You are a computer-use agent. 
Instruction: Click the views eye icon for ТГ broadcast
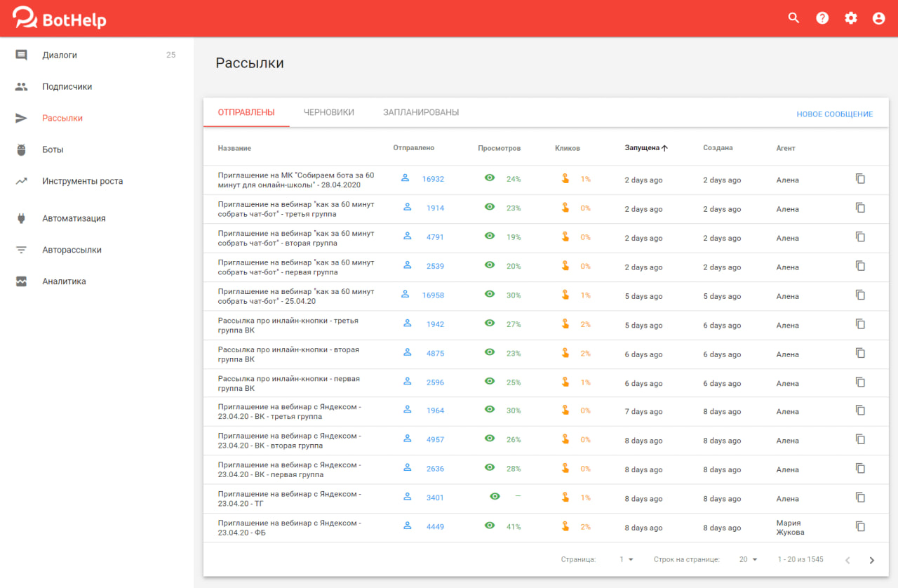pos(495,496)
